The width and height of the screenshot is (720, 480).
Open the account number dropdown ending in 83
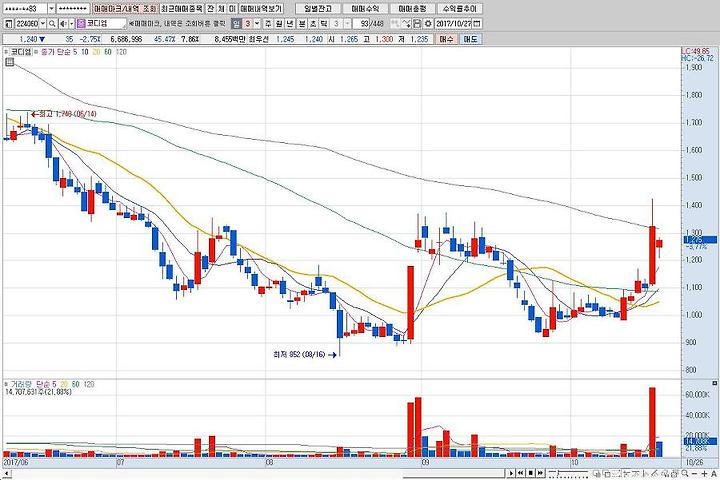coord(51,9)
